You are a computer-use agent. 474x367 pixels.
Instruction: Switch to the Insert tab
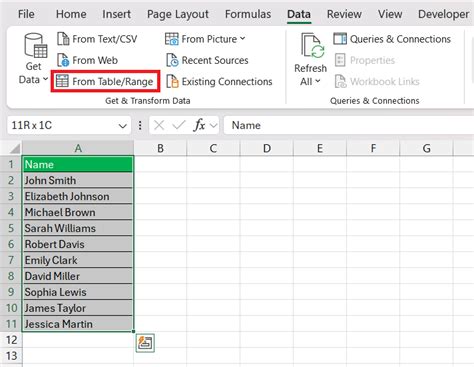coord(116,14)
